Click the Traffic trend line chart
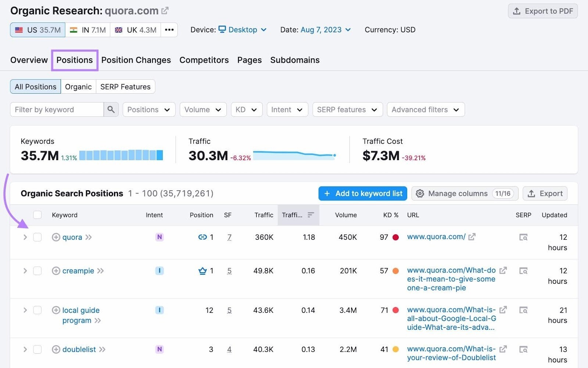This screenshot has height=368, width=588. coord(295,155)
